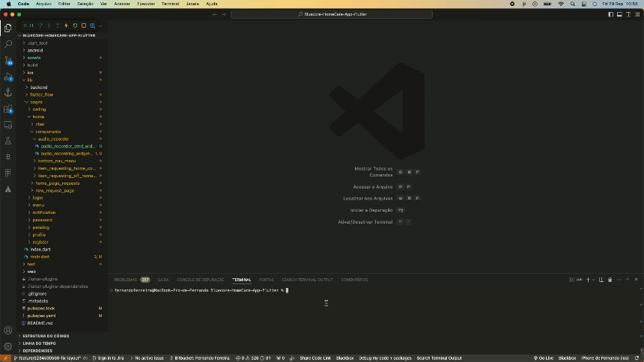Trigger Flutter Hot Reload lightning icon
Viewport: 644px width, 362px height.
coord(66,25)
